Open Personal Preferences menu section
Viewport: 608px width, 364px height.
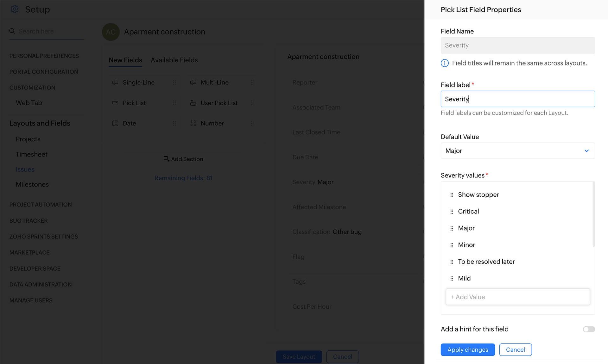[x=44, y=56]
